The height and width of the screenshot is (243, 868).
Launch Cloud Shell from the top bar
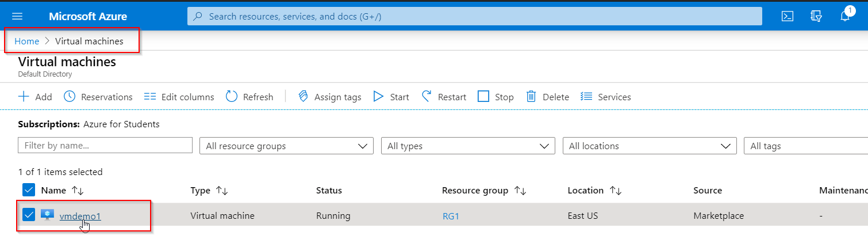click(788, 17)
